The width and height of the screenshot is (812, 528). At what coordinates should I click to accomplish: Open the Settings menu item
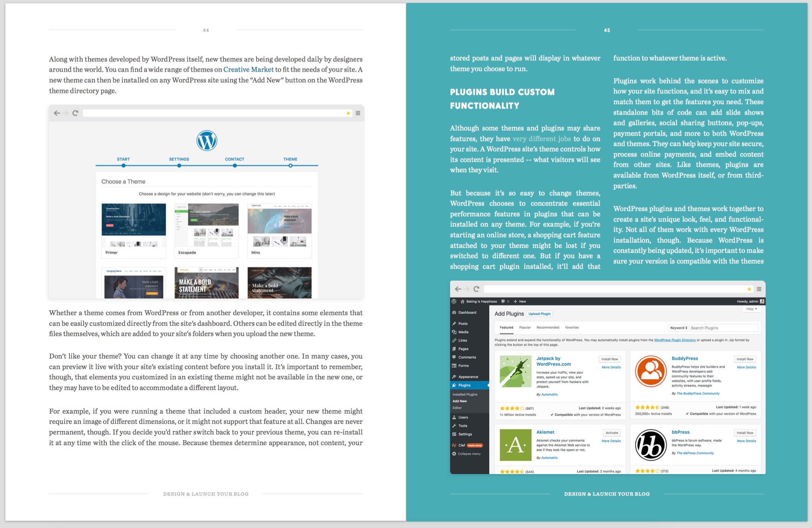pos(465,434)
